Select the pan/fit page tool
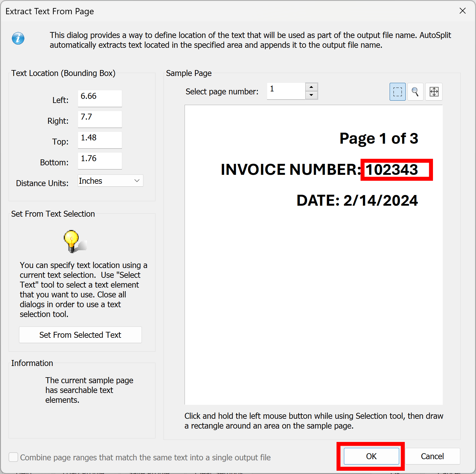 (x=434, y=92)
